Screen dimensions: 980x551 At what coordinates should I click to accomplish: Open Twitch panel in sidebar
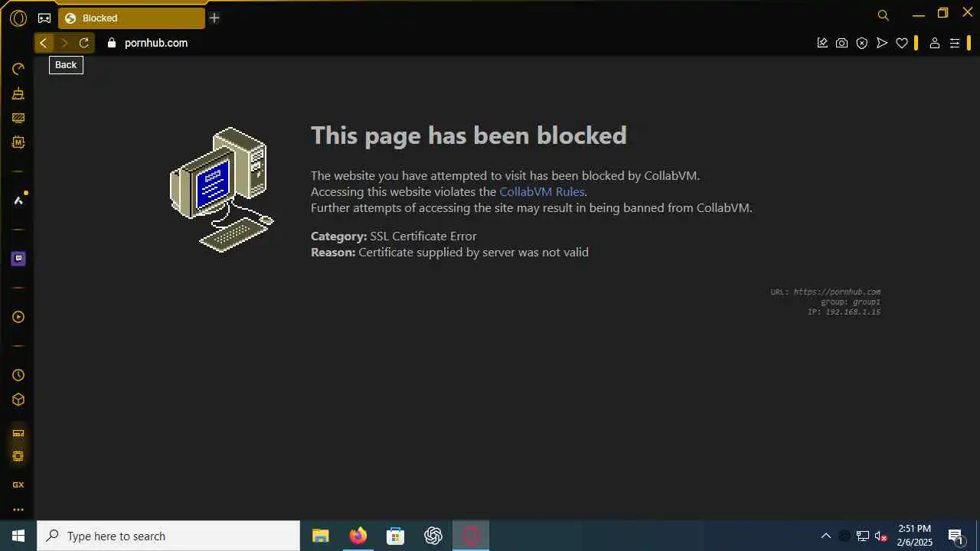click(18, 259)
